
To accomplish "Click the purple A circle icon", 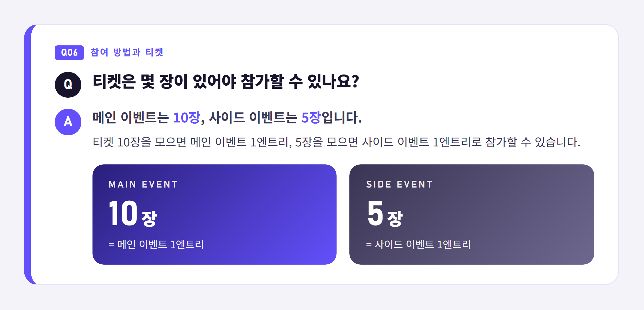I will pos(68,122).
